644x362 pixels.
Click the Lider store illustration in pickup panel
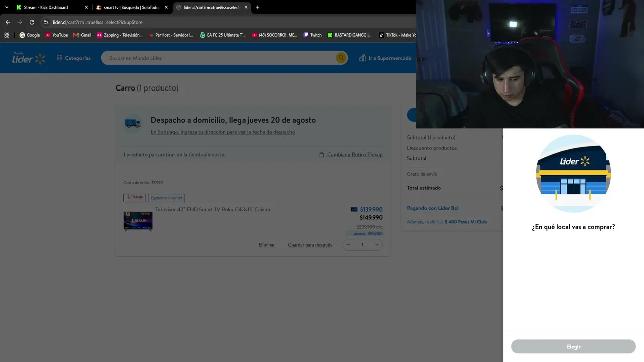pyautogui.click(x=574, y=173)
